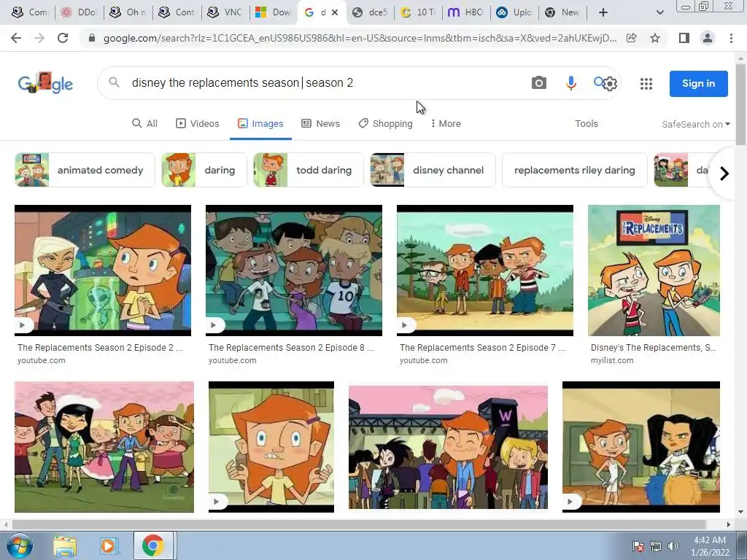Viewport: 747px width, 560px height.
Task: Open The Replacements Season 2 Episode 7 link
Action: [482, 348]
